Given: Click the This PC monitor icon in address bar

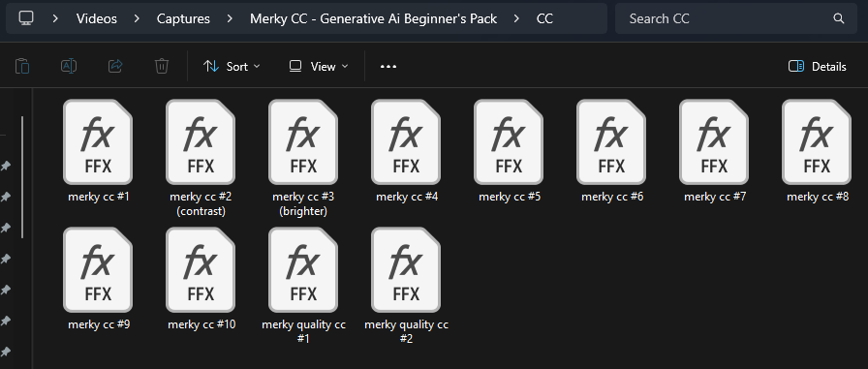Looking at the screenshot, I should click(26, 18).
